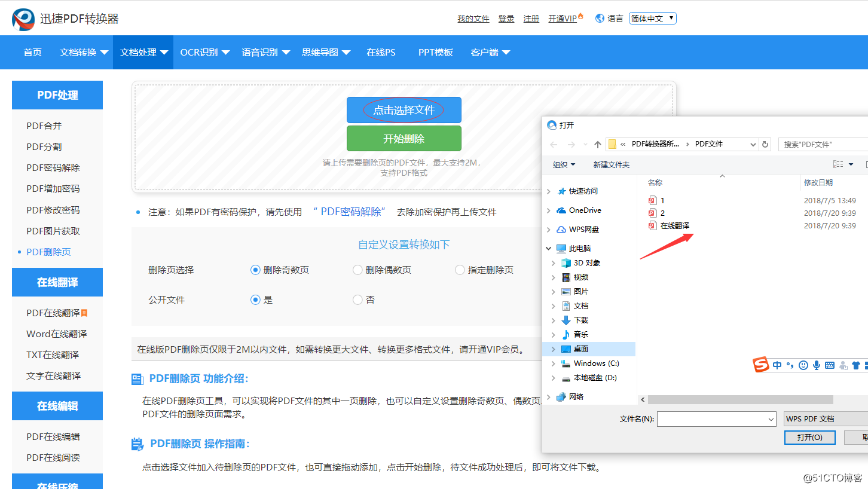Click the horizontal scrollbar in the file dialog
Screen dimensions: 868x489
(x=740, y=399)
